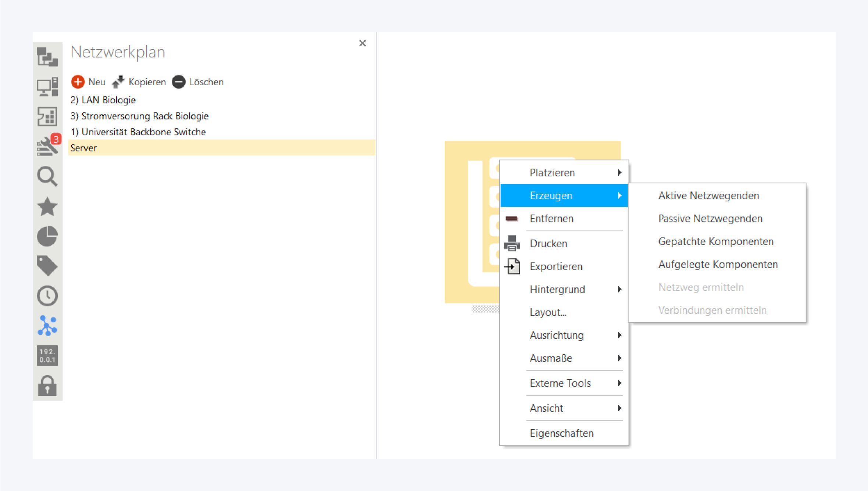Open the network plan icon in sidebar
This screenshot has height=491, width=868.
(x=47, y=326)
